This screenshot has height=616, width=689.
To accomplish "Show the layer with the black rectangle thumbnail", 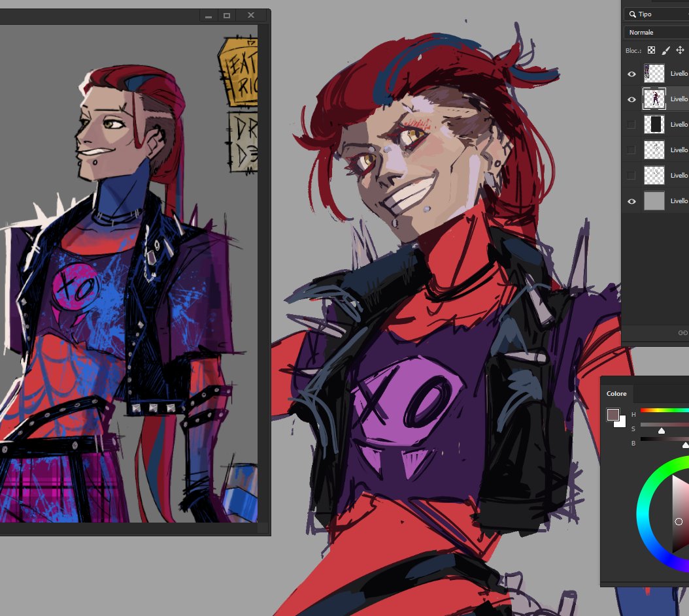I will pos(631,125).
